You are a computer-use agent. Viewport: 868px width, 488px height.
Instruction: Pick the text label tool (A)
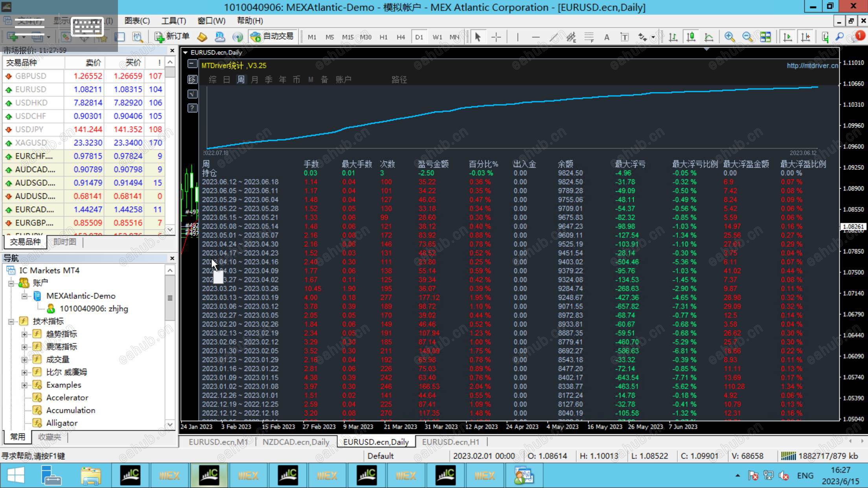pos(607,37)
